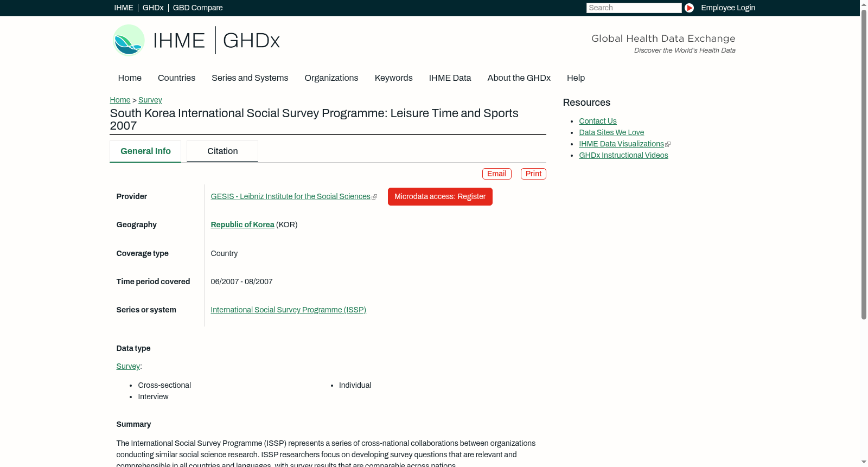Click the '06/2007 - 08/2007' time period value
Image resolution: width=868 pixels, height=467 pixels.
click(x=241, y=282)
